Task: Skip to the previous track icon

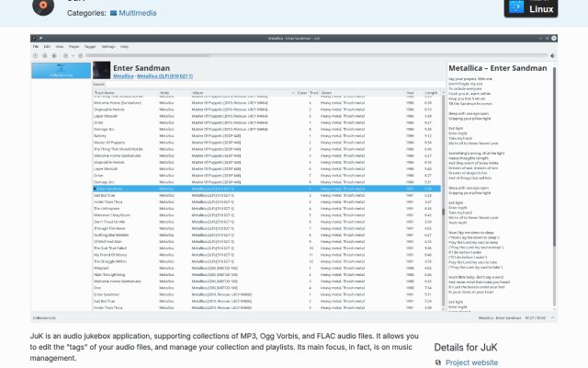Action: (65, 55)
